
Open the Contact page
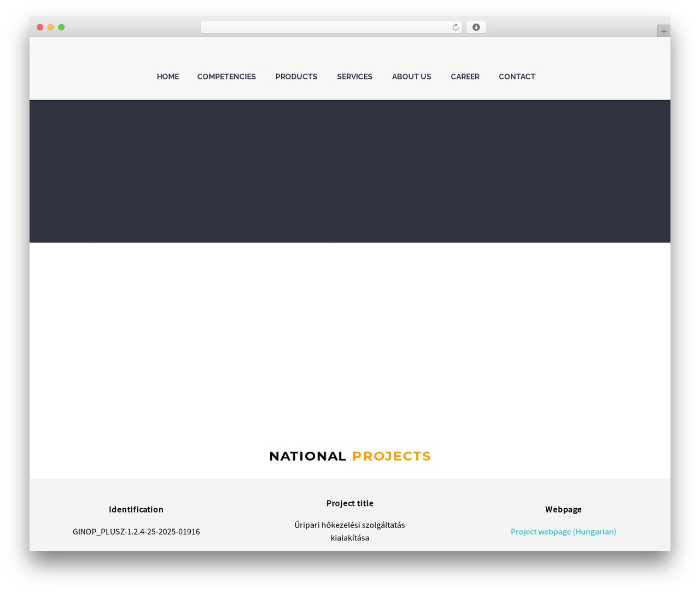click(517, 77)
